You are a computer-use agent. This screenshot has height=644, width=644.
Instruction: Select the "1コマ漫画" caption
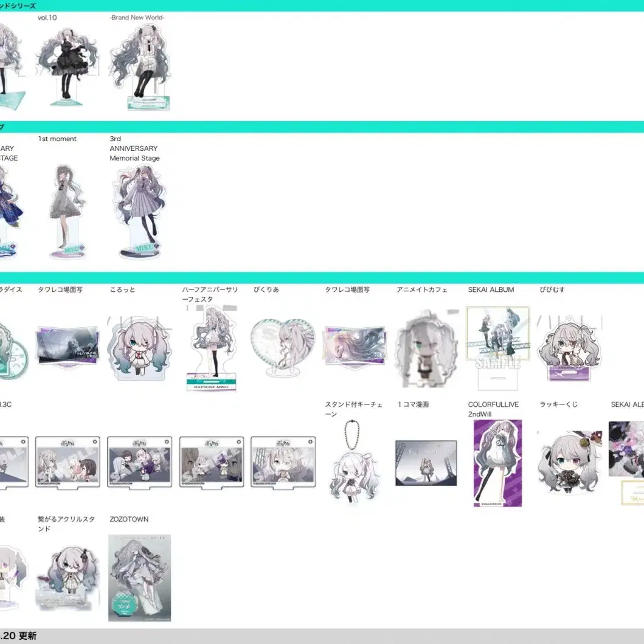(413, 404)
